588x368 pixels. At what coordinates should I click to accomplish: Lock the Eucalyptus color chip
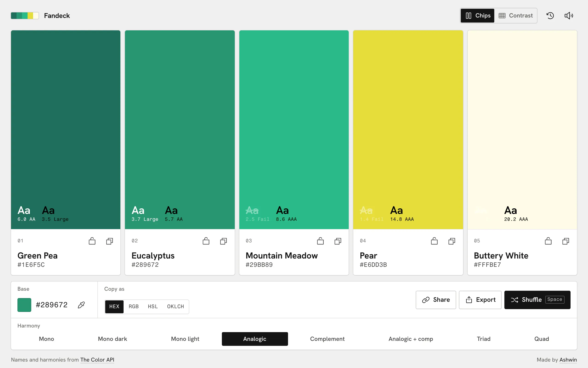tap(206, 241)
